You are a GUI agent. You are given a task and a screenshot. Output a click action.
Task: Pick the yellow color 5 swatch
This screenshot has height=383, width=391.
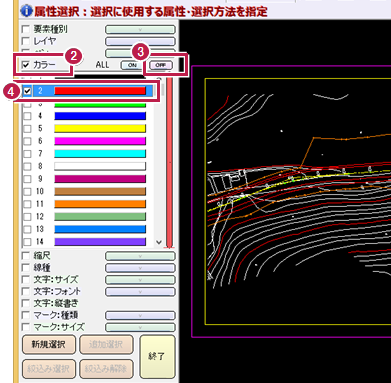coord(100,128)
